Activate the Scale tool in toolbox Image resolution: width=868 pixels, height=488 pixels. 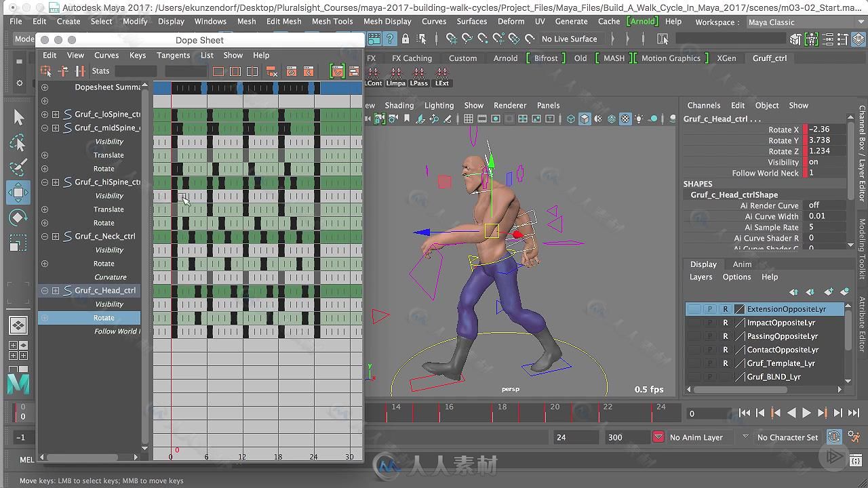(18, 243)
